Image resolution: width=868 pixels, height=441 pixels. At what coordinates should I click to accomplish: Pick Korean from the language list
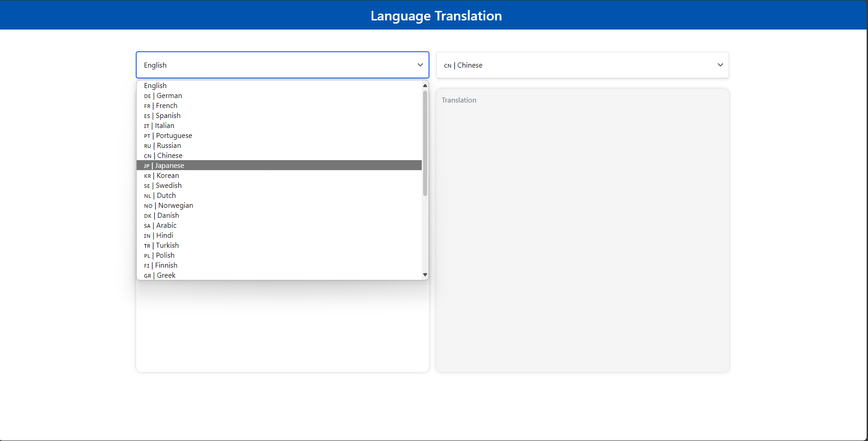pos(161,176)
